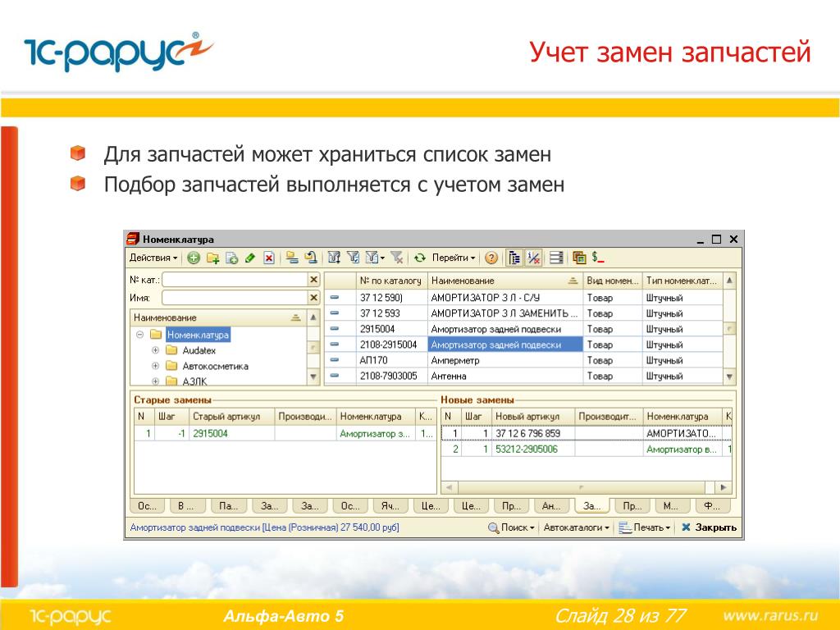Viewport: 840px width, 630px height.
Task: Open help via the question mark icon
Action: pyautogui.click(x=491, y=258)
